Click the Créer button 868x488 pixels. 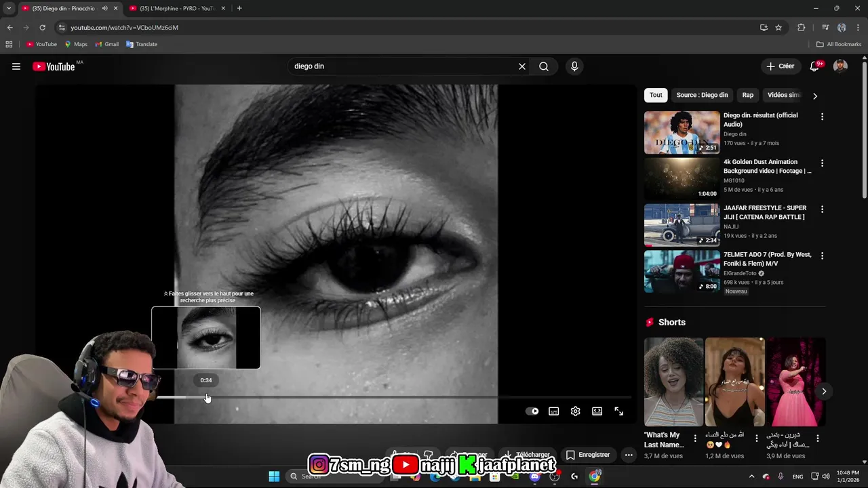pyautogui.click(x=781, y=66)
